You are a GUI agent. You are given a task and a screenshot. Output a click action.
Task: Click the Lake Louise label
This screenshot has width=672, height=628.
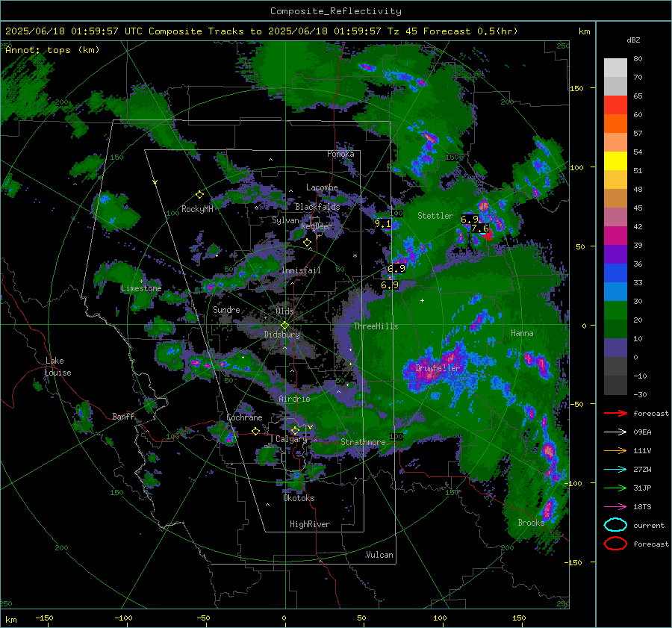click(58, 367)
